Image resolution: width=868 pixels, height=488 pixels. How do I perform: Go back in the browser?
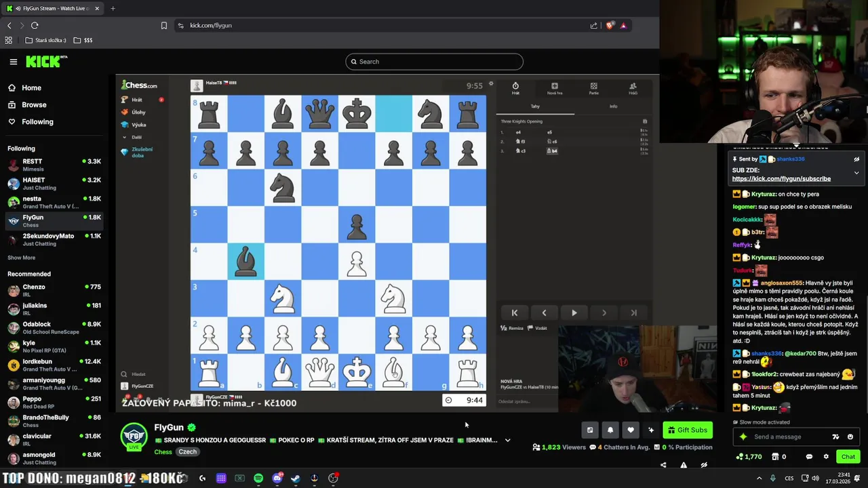pos(9,25)
